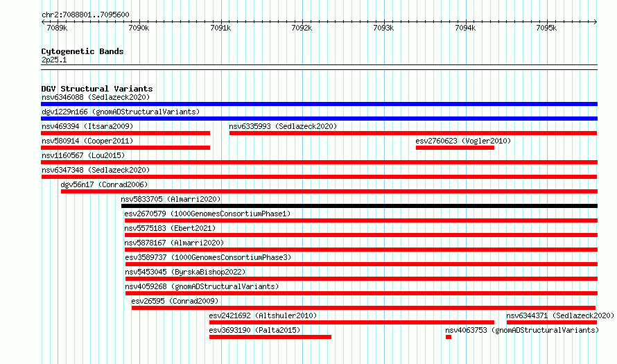Open variant esv26595 (Conrad2009)
Image resolution: width=617 pixels, height=364 pixels.
[x=175, y=301]
